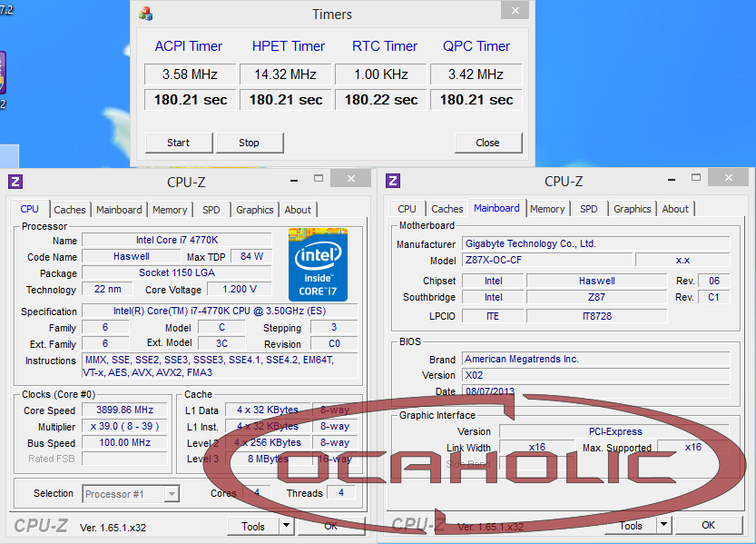Click the Timers window app icon
The height and width of the screenshot is (544, 756).
pyautogui.click(x=145, y=14)
